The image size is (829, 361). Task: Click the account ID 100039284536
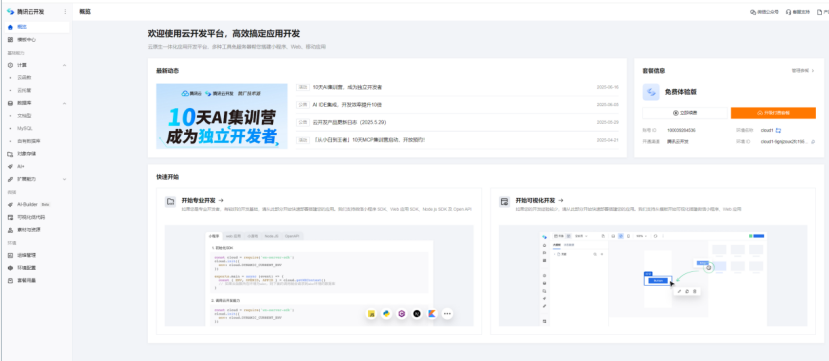click(681, 130)
